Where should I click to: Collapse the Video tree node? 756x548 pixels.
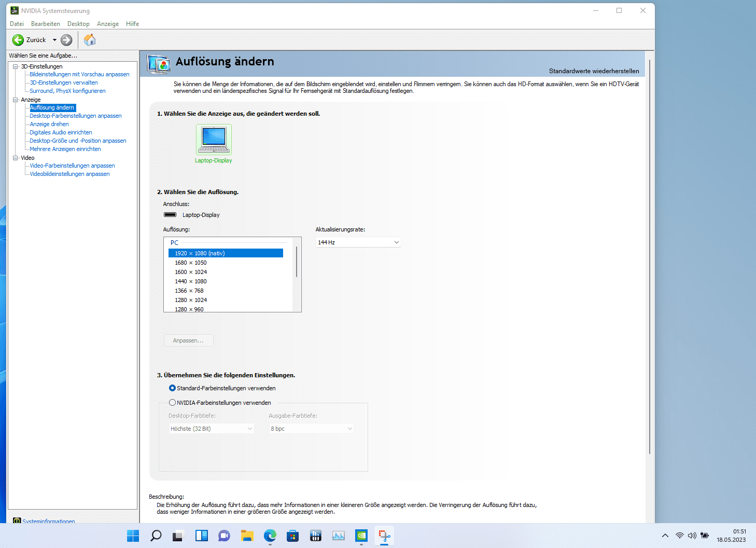[x=16, y=158]
